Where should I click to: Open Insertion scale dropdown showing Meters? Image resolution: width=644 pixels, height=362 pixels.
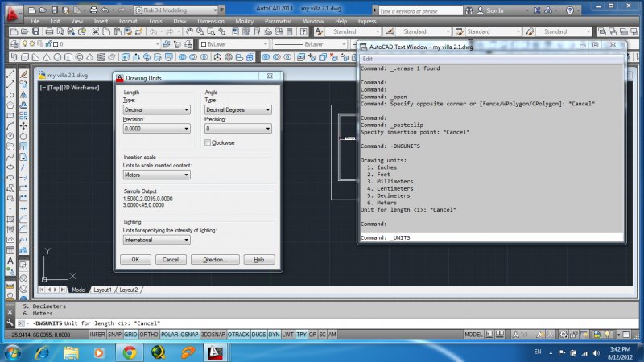156,175
